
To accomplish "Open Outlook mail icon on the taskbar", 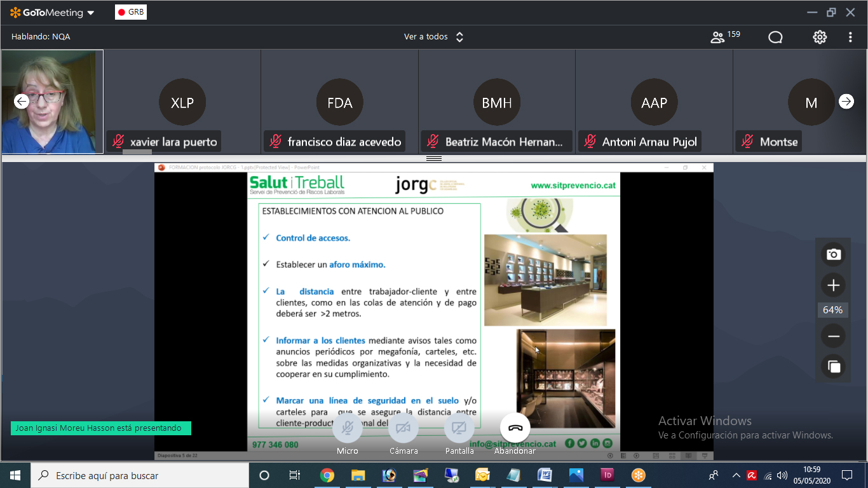I will [x=482, y=475].
